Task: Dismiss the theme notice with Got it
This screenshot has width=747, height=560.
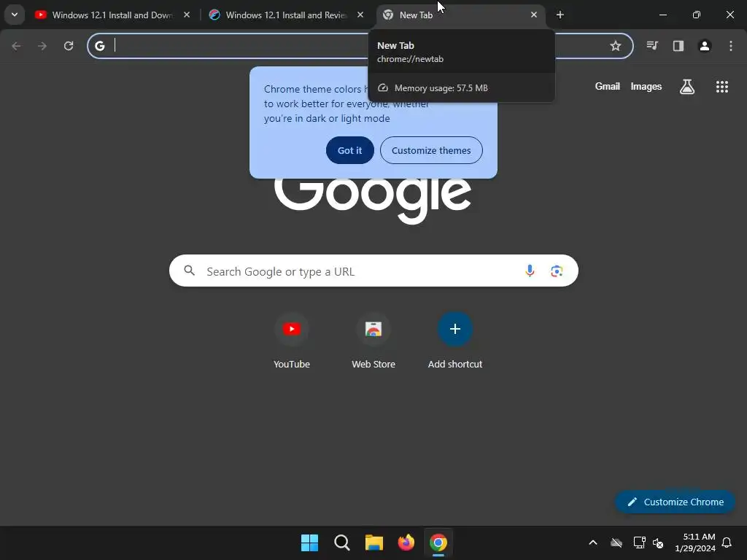Action: pos(349,150)
